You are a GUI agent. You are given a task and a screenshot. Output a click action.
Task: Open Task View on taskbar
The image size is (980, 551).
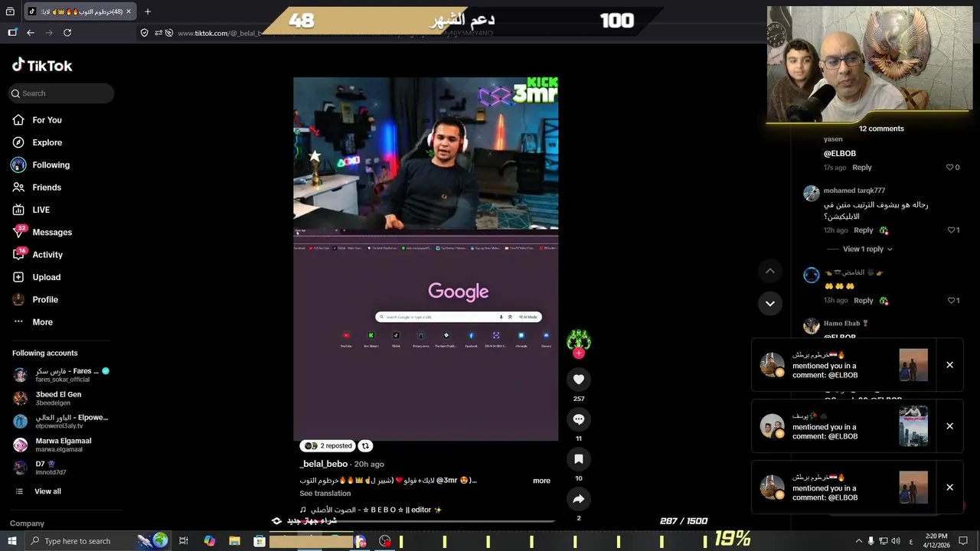pos(184,541)
